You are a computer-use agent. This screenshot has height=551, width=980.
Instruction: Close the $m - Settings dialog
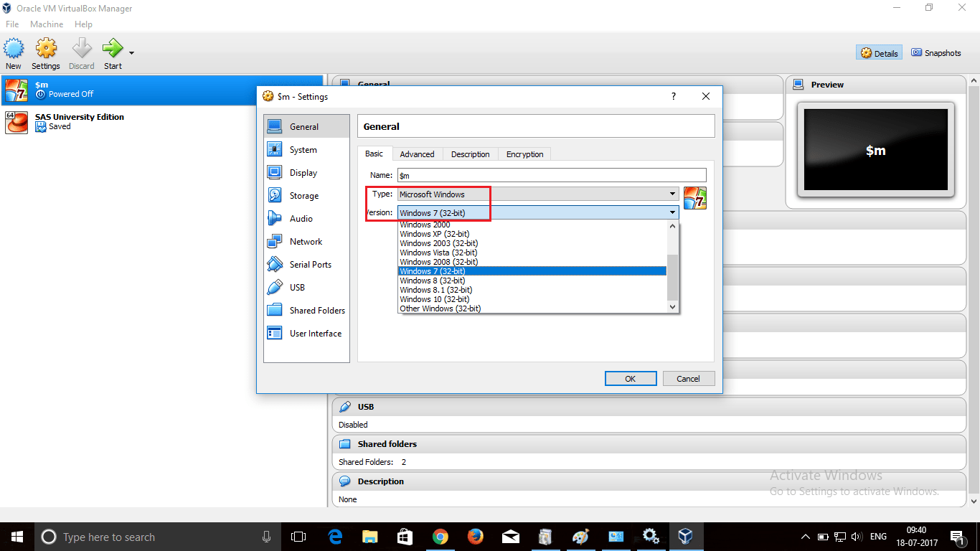coord(706,96)
